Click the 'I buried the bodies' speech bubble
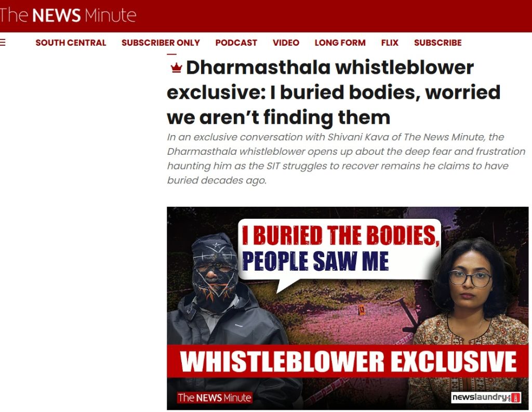Image resolution: width=532 pixels, height=412 pixels. (x=339, y=249)
